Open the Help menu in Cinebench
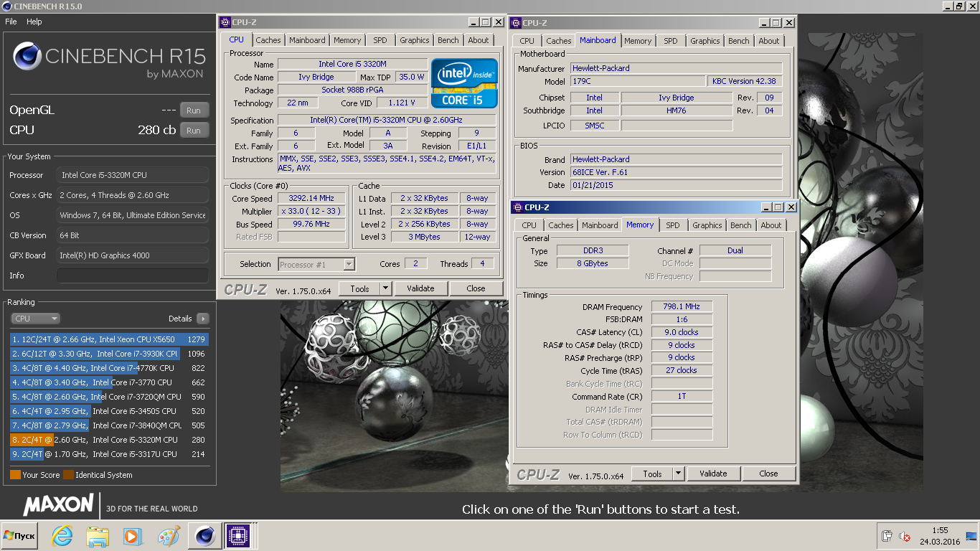 (34, 22)
